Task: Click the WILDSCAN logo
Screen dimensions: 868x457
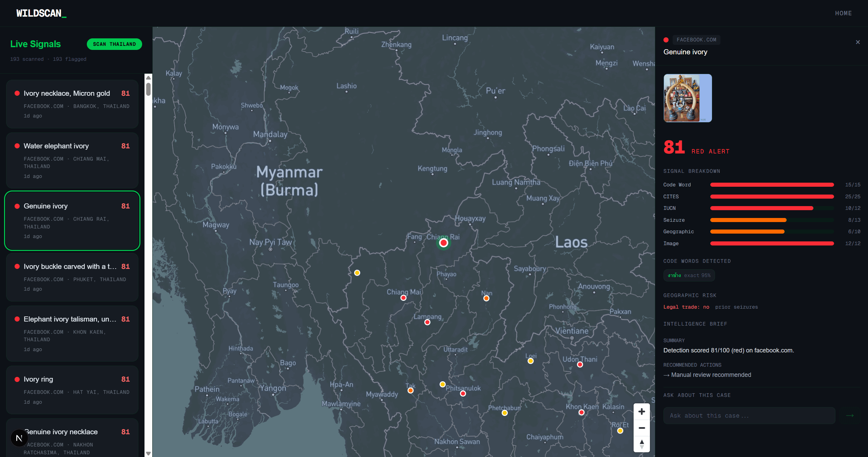Action: (x=41, y=13)
